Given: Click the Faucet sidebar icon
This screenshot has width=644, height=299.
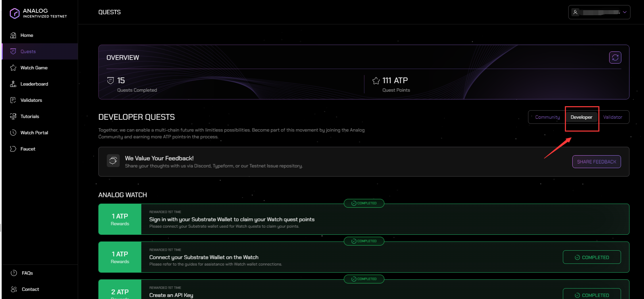Looking at the screenshot, I should tap(13, 149).
